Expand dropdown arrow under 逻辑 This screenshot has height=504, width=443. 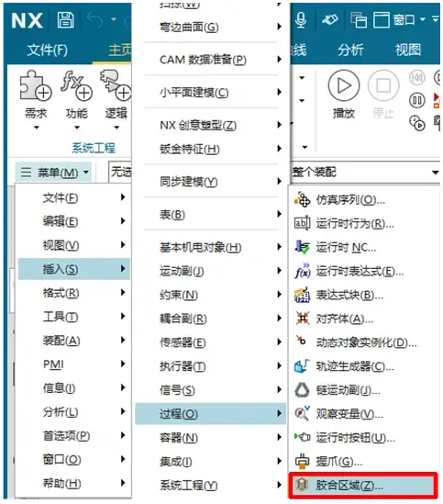(x=116, y=128)
